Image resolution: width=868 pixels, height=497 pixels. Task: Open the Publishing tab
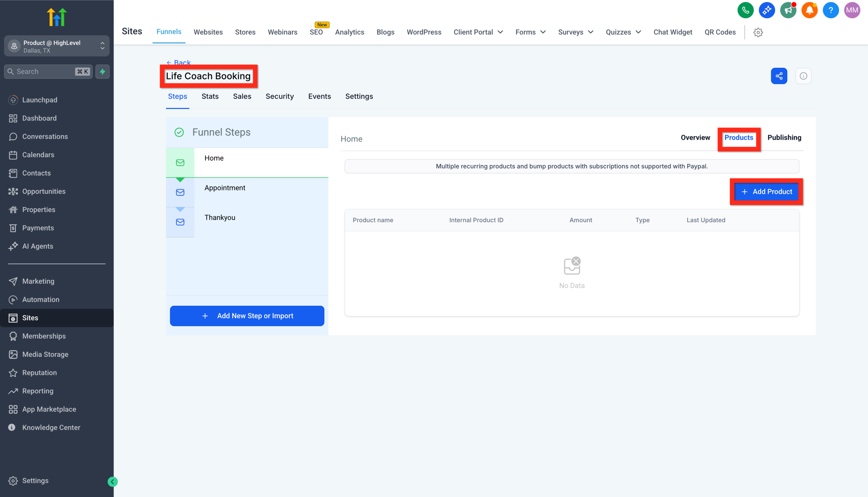pyautogui.click(x=784, y=137)
